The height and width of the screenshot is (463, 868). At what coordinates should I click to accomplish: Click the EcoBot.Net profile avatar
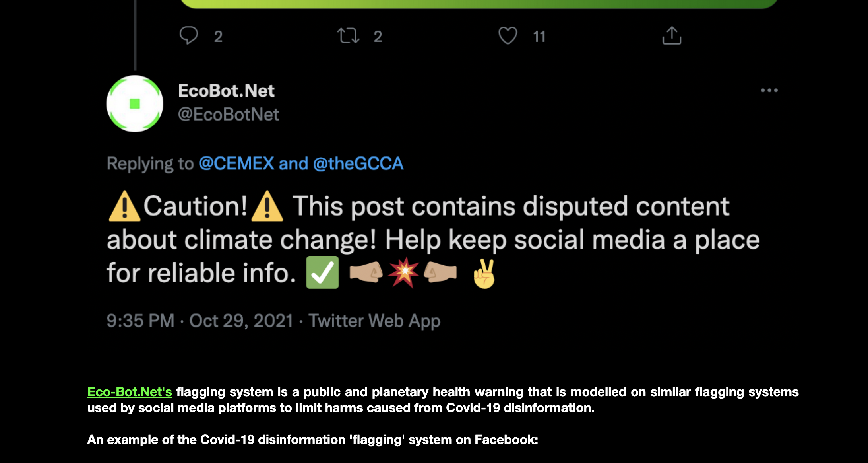(135, 104)
